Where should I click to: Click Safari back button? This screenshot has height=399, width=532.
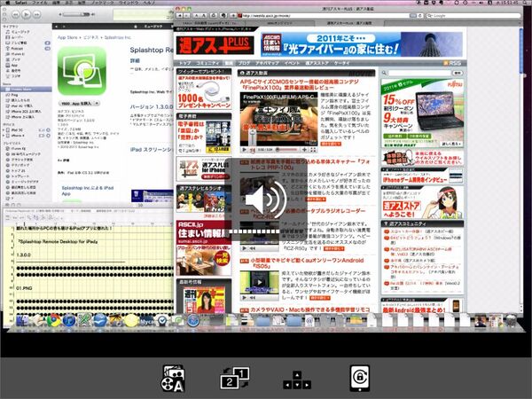coord(179,16)
